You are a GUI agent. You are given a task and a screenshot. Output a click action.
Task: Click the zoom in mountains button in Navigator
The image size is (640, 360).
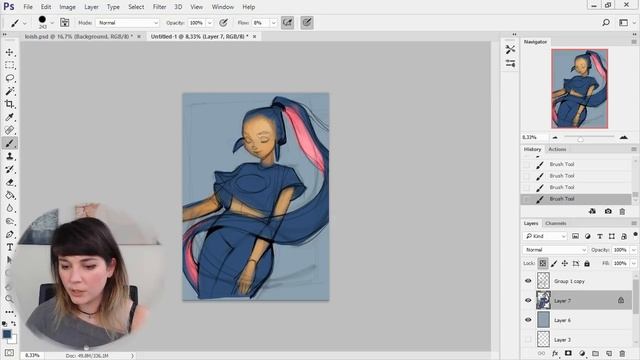[624, 138]
